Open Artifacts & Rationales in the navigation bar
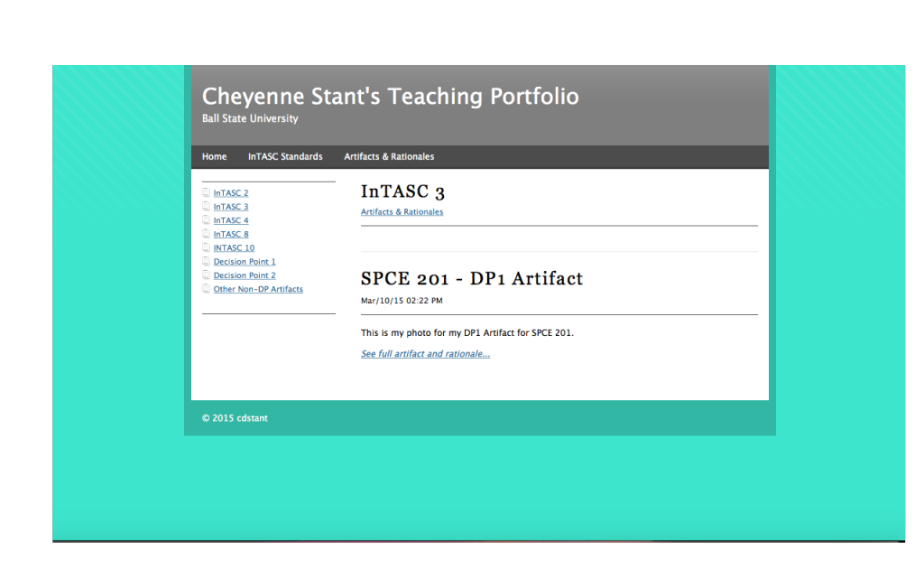 [x=389, y=156]
